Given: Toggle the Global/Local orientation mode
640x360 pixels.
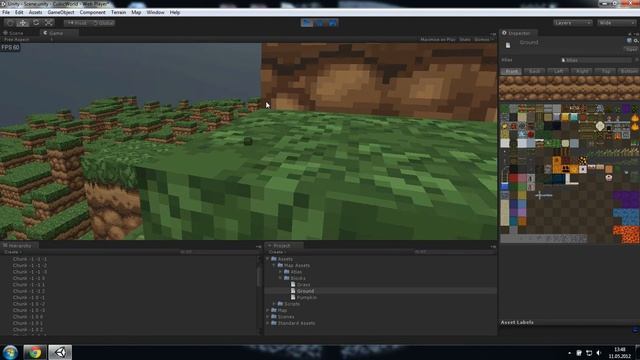Looking at the screenshot, I should pyautogui.click(x=103, y=23).
